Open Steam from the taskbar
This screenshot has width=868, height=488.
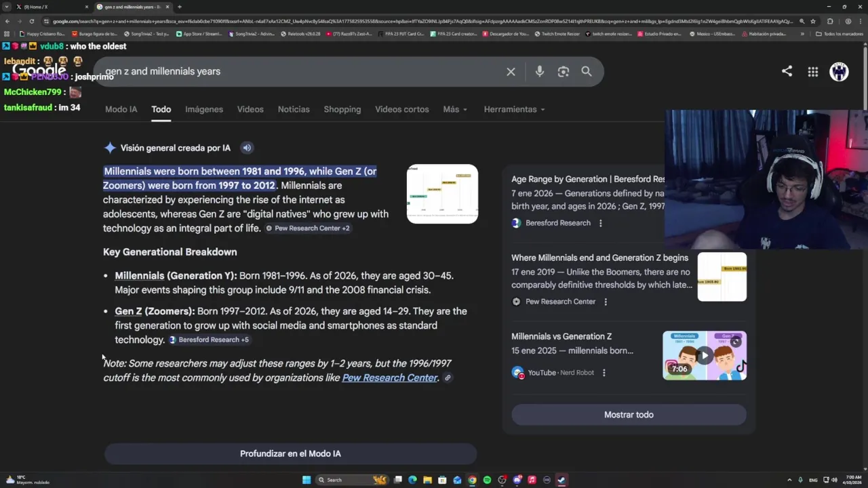tap(561, 480)
